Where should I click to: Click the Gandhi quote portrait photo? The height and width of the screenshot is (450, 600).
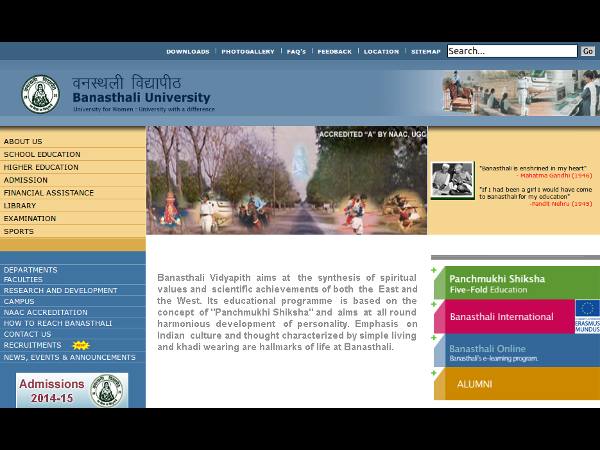[x=452, y=180]
